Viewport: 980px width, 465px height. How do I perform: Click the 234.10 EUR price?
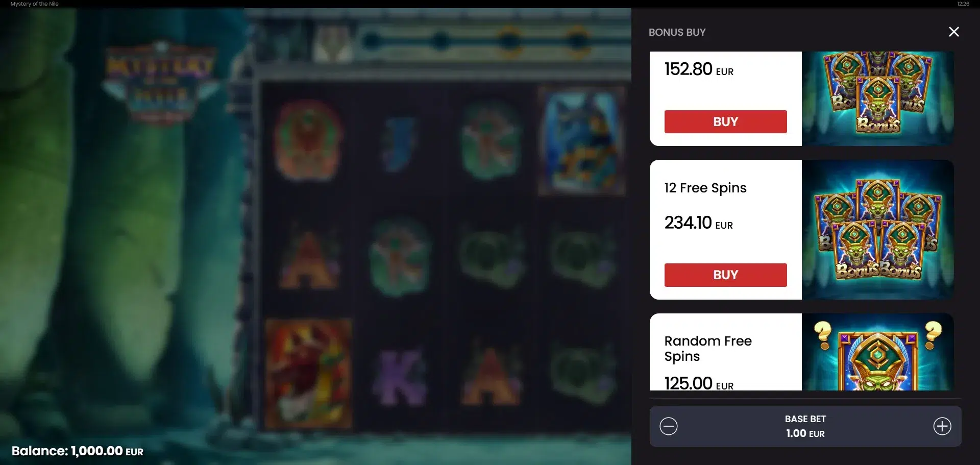698,223
